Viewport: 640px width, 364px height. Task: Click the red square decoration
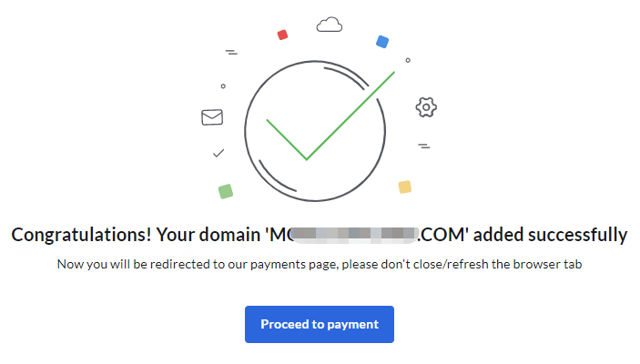pyautogui.click(x=282, y=35)
